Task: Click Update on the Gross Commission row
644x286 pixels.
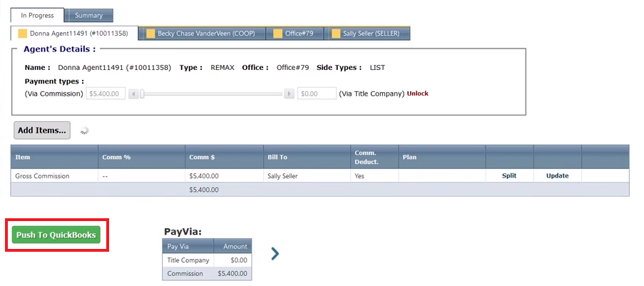Action: (x=557, y=175)
